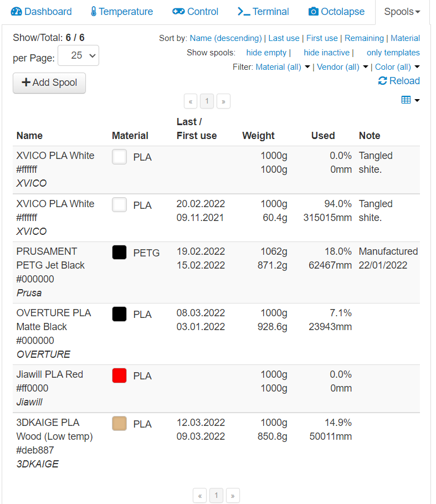Select page 1 in bottom pagination
Screen dimensions: 436x504
pyautogui.click(x=216, y=495)
